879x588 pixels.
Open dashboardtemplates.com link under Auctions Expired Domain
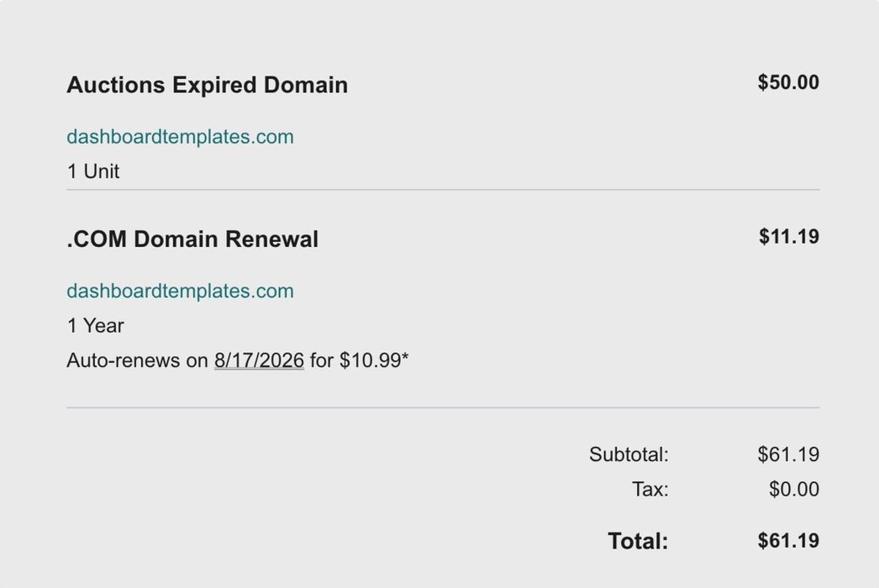click(x=180, y=137)
